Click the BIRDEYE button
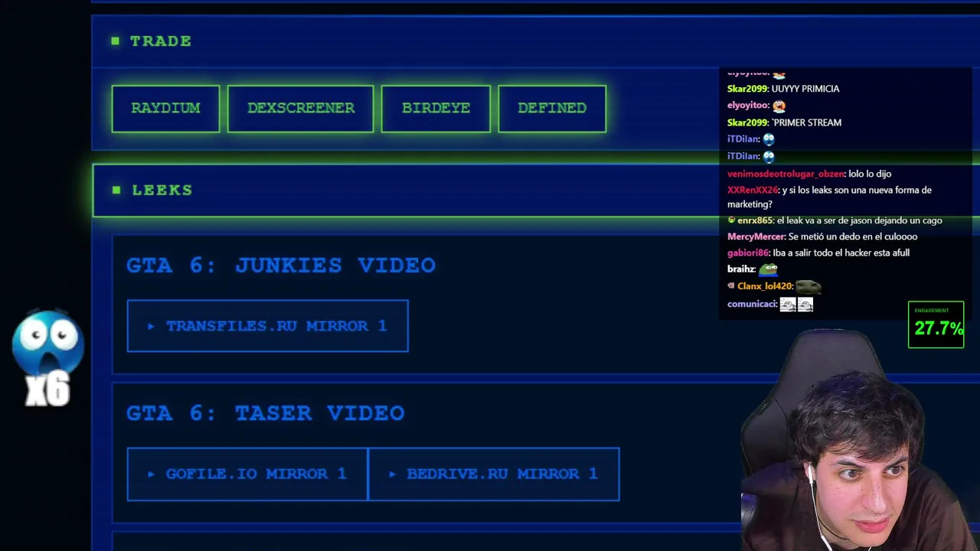Screen dimensions: 980x551 [x=436, y=108]
